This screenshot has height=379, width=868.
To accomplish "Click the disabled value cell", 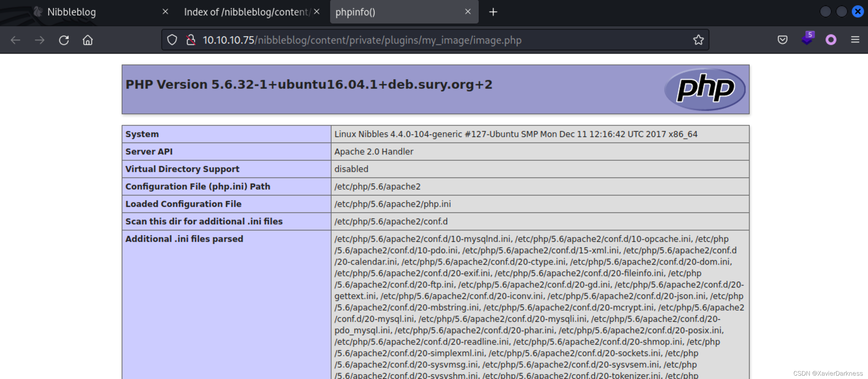I will tap(540, 169).
